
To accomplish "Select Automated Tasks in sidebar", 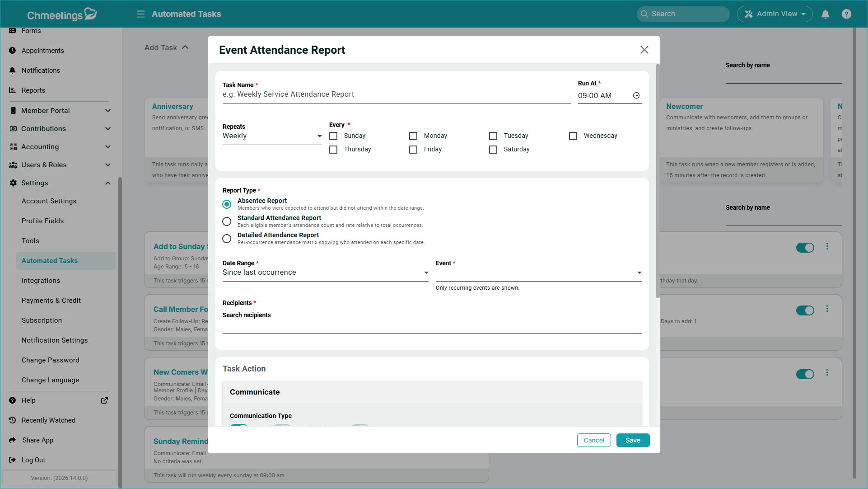I will [66, 261].
